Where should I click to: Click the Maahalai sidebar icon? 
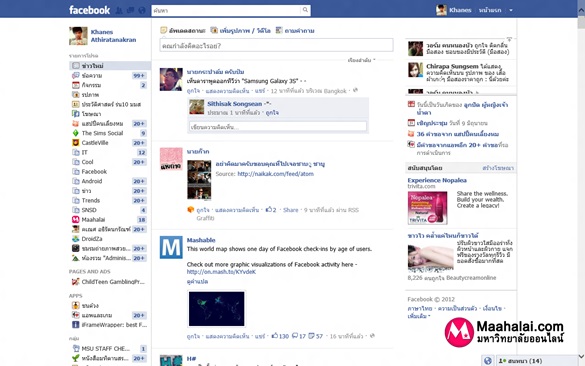(76, 220)
